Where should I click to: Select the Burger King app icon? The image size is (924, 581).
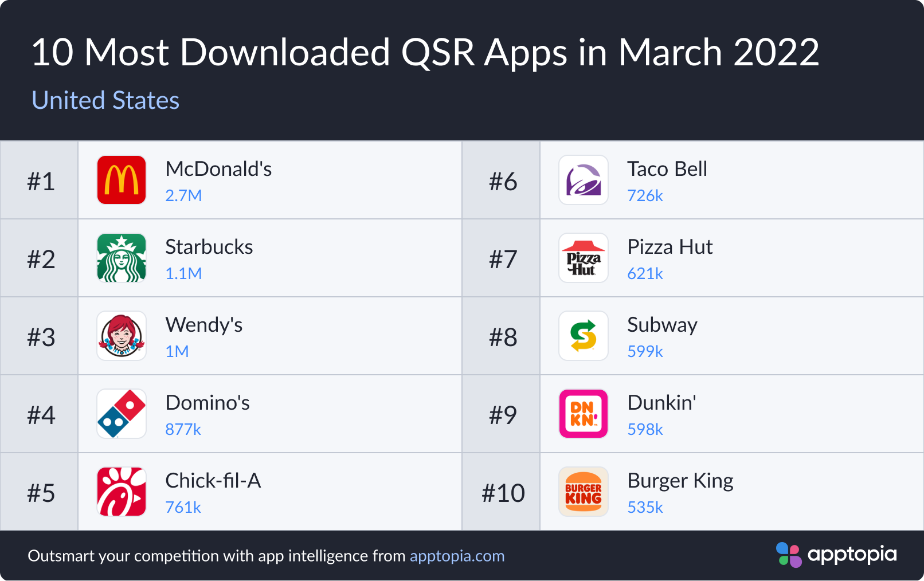(584, 492)
